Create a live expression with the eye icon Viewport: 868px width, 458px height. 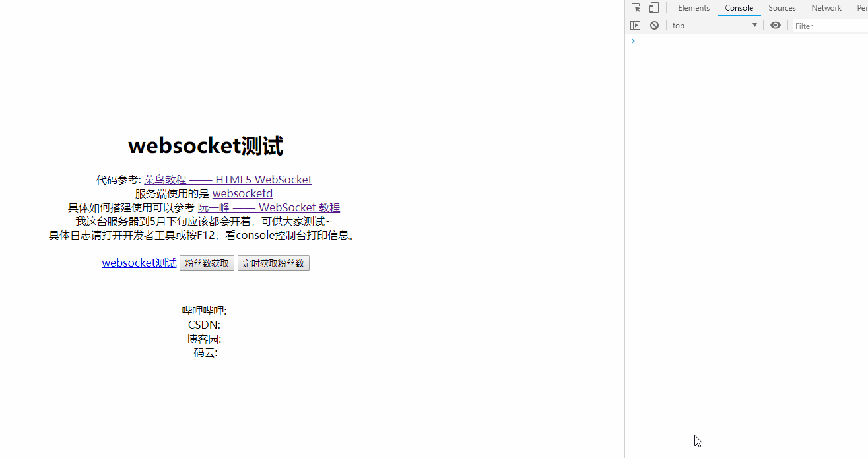(776, 26)
